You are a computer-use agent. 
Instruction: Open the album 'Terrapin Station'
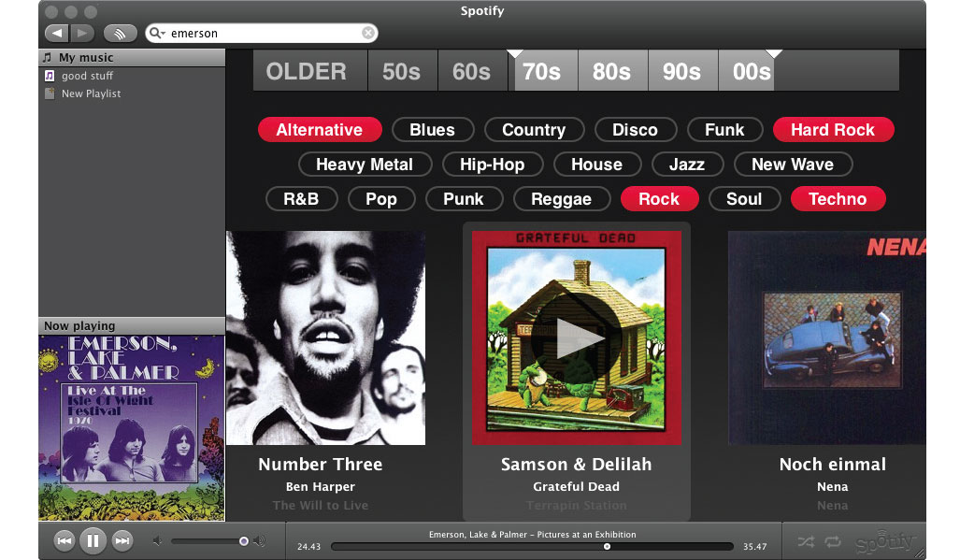coord(576,506)
